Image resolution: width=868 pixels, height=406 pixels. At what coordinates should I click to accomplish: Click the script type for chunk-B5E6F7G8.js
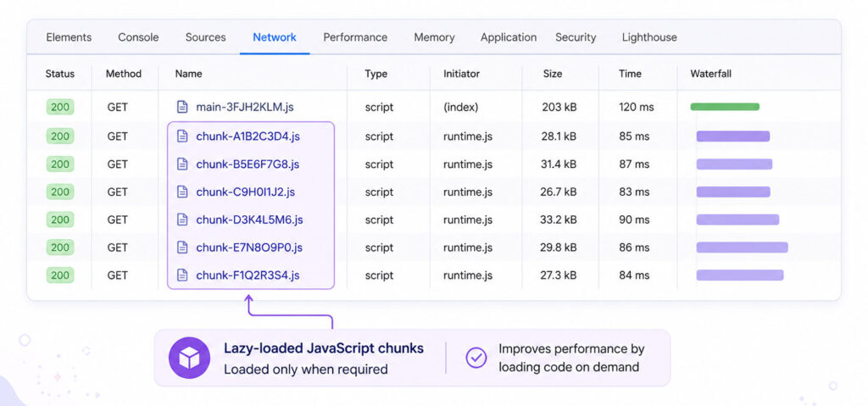coord(379,164)
